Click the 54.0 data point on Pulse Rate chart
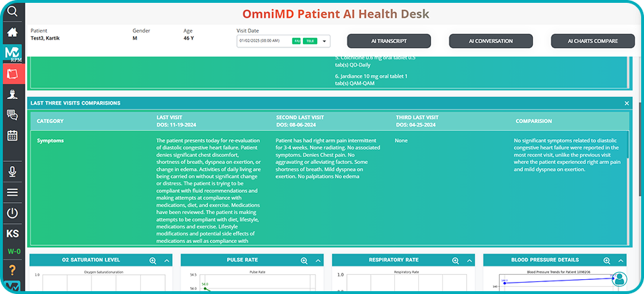Viewport: 644px width, 294px height. click(204, 288)
